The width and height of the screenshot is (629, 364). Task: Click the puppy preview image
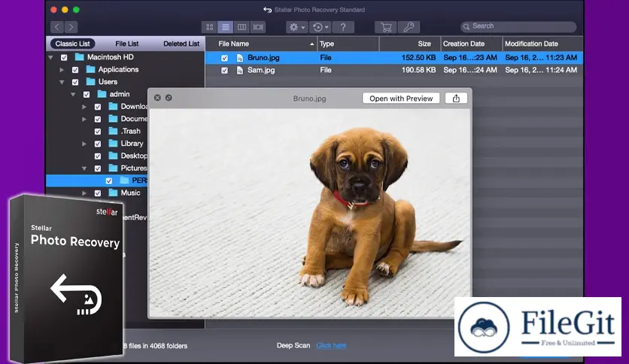pyautogui.click(x=310, y=214)
